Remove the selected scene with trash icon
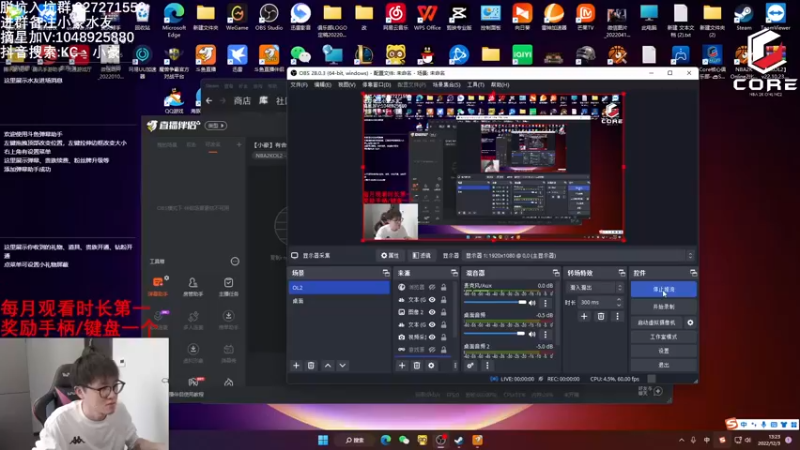Image resolution: width=800 pixels, height=450 pixels. (311, 365)
